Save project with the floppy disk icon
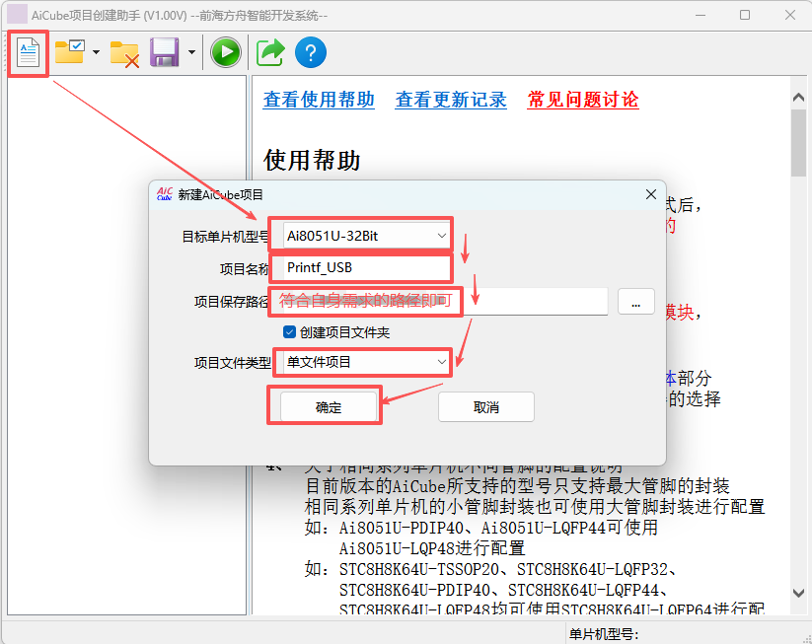812x644 pixels. pyautogui.click(x=164, y=52)
